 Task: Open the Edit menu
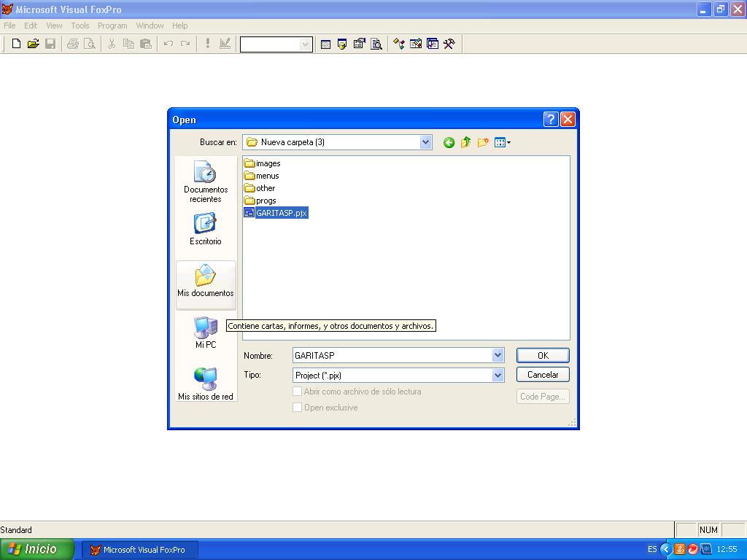coord(31,26)
